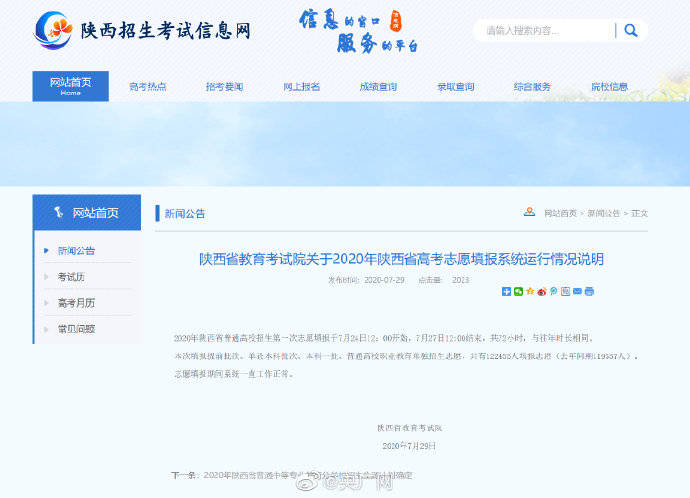
Task: Open 院校信息 navigation item
Action: tap(609, 87)
